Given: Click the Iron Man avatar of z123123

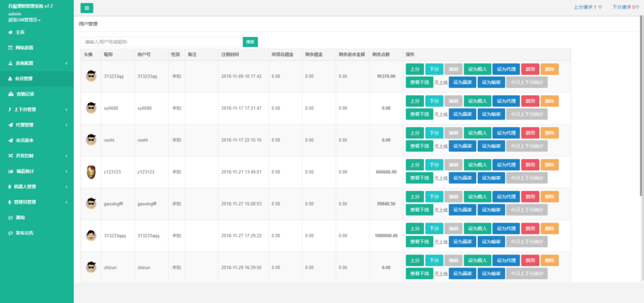Looking at the screenshot, I should click(x=91, y=172).
